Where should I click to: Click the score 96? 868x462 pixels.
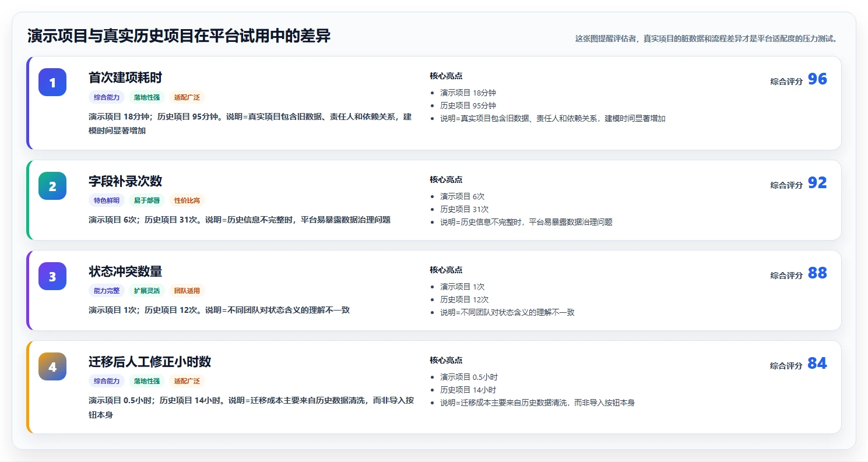click(817, 79)
